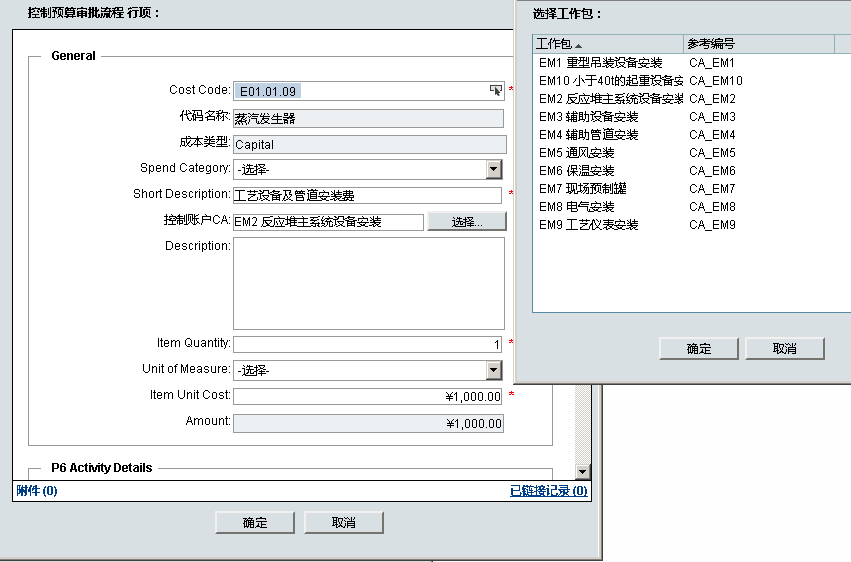
Task: Edit the Item Unit Cost field
Action: click(367, 397)
